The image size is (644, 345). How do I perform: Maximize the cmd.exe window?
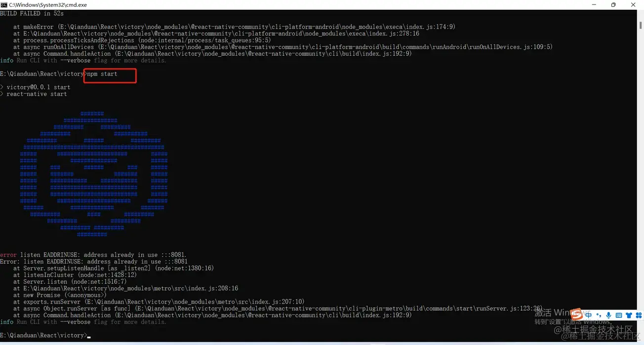click(613, 4)
